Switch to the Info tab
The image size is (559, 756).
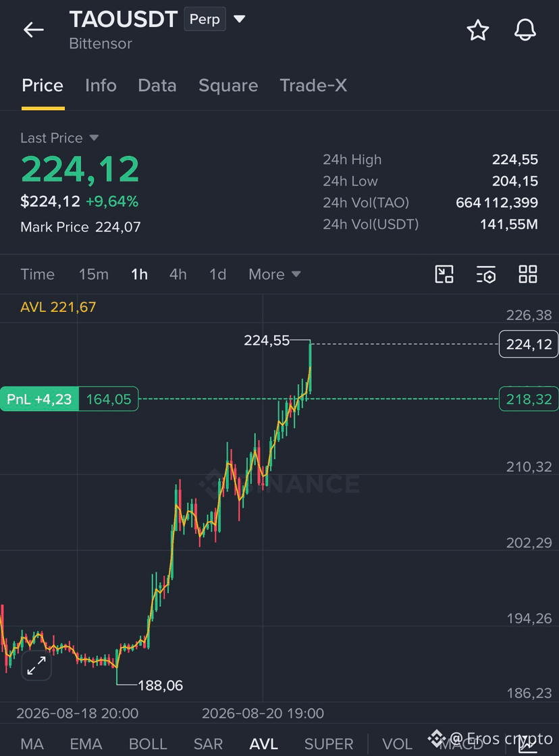[x=101, y=85]
